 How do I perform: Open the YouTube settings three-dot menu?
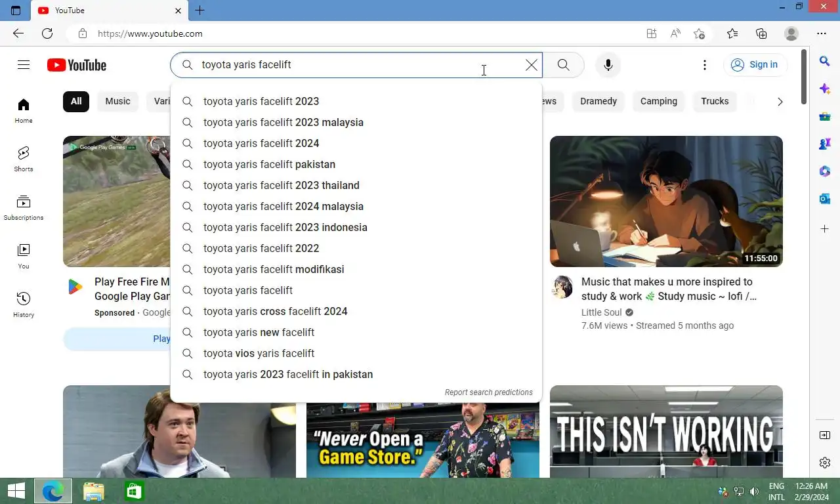[x=705, y=65]
